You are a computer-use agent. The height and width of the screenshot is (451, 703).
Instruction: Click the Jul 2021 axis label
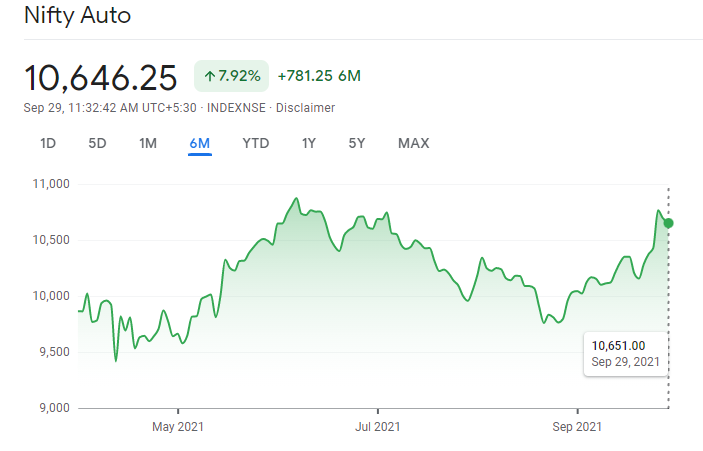coord(378,427)
